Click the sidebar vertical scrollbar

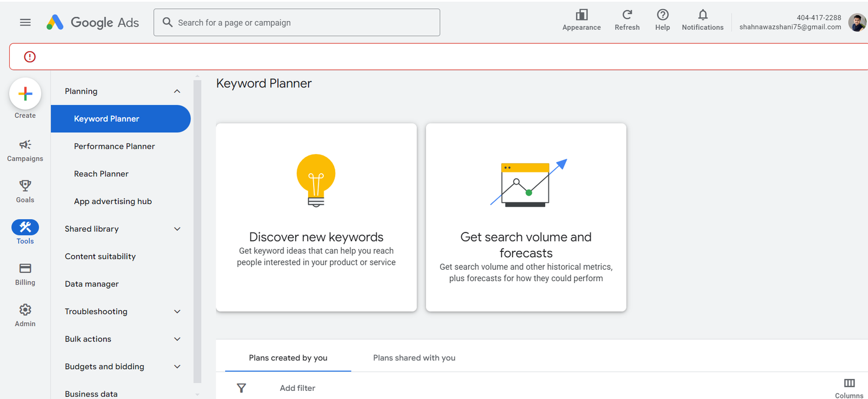pos(197,231)
